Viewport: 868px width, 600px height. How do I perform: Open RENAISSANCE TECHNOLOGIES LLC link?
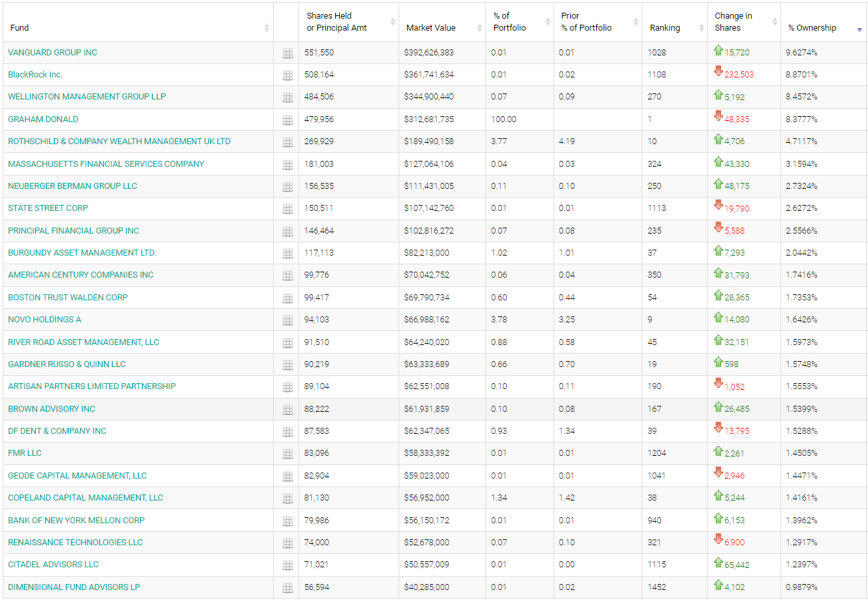[x=75, y=543]
